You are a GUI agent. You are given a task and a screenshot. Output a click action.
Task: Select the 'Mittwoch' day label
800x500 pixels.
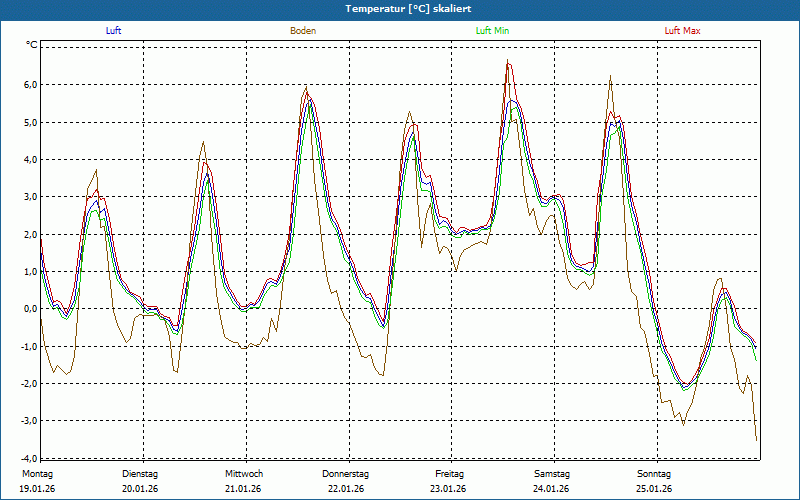point(243,474)
